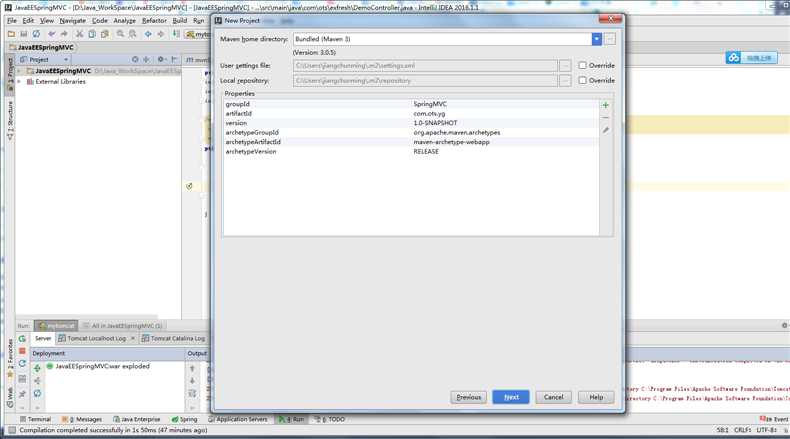Select the archetypeArtifactId property row
This screenshot has height=439, width=790.
[411, 142]
